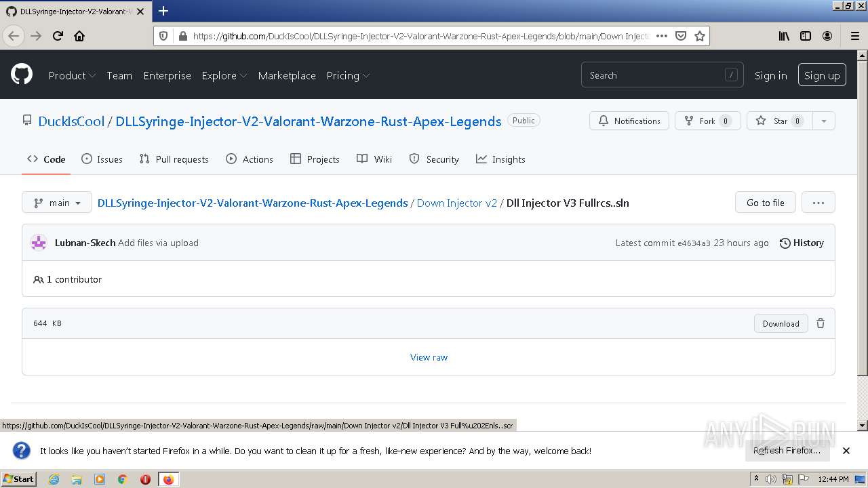Click the Enterprise nav link
868x488 pixels.
[x=167, y=75]
